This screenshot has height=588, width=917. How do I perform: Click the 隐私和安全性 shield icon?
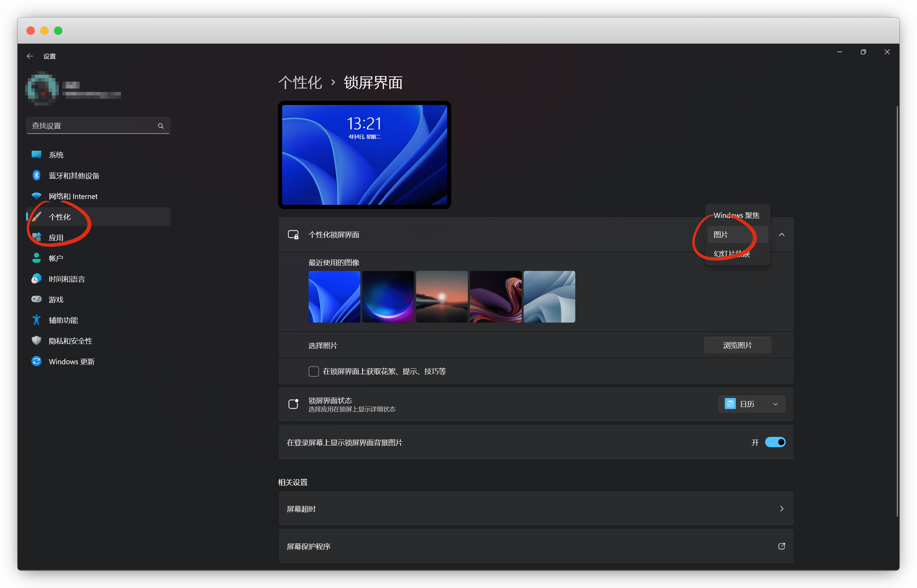pyautogui.click(x=36, y=340)
